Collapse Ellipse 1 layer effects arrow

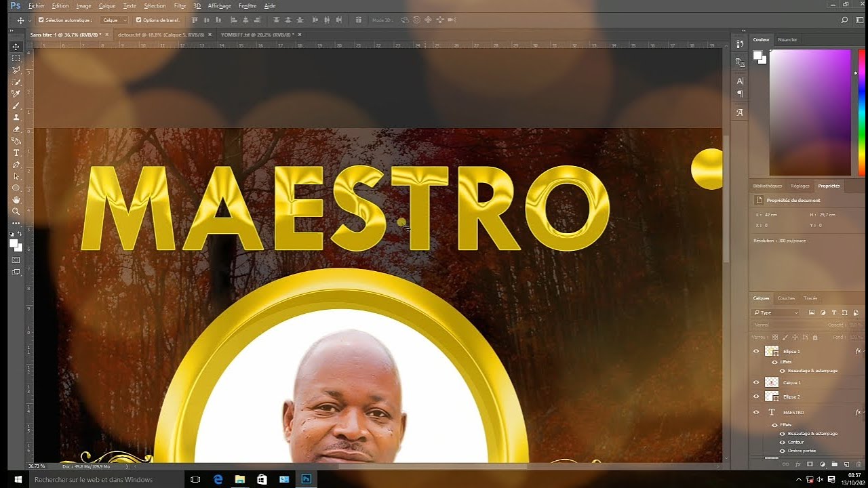[x=865, y=351]
